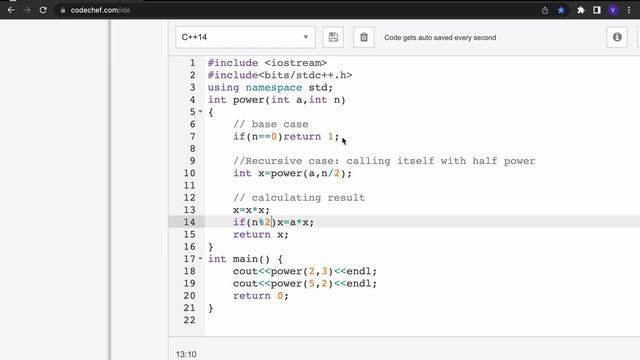Click line number 14 in the gutter
Image resolution: width=640 pixels, height=360 pixels.
click(x=189, y=222)
